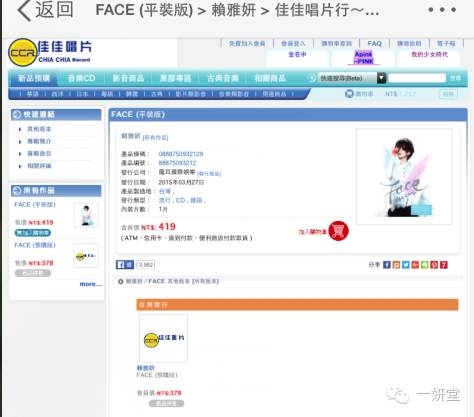
Task: Click the grey disabled button under sidebar NT$378
Action: (33, 273)
